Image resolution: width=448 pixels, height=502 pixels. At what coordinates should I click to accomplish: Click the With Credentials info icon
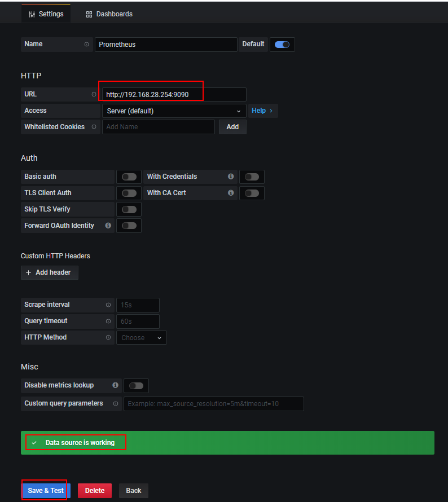[x=231, y=177]
